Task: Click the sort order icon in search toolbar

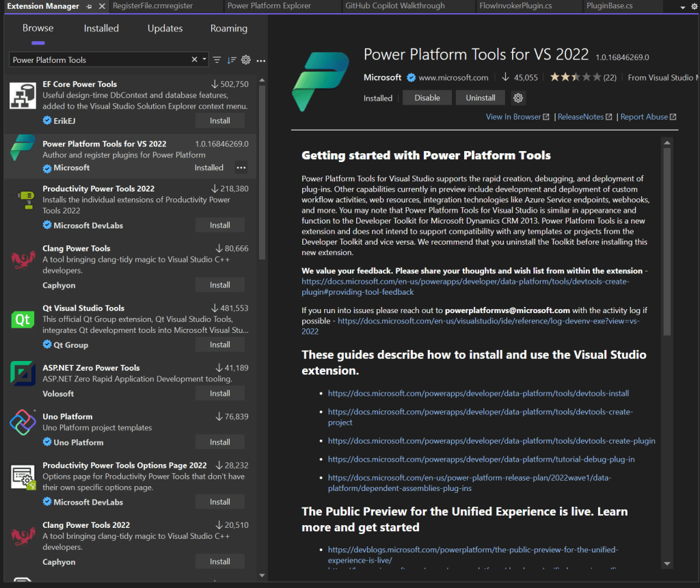Action: pyautogui.click(x=232, y=60)
